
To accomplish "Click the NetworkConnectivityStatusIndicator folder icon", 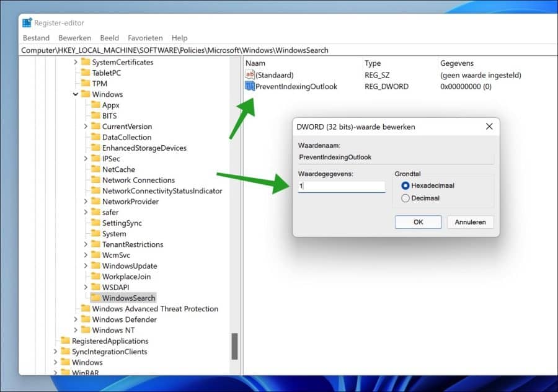I will tap(95, 190).
